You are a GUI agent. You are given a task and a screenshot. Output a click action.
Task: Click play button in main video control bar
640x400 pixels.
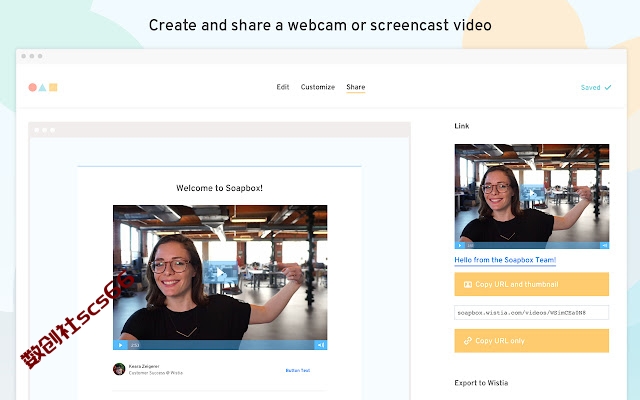120,345
